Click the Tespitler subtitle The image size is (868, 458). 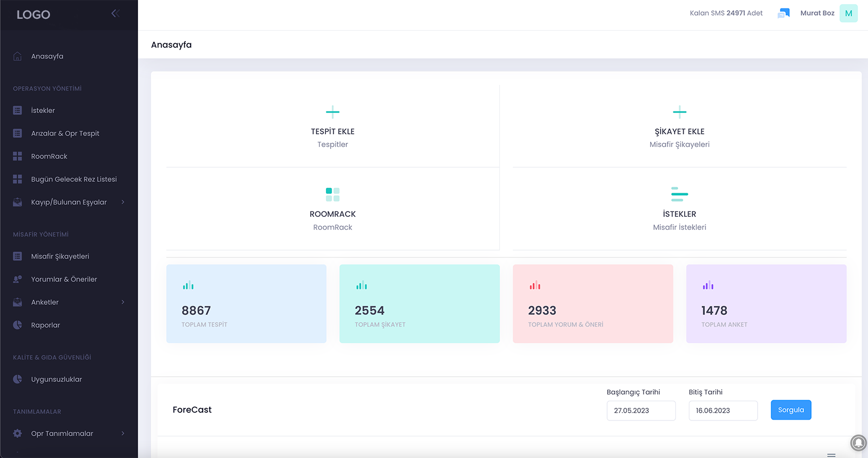[x=333, y=144]
